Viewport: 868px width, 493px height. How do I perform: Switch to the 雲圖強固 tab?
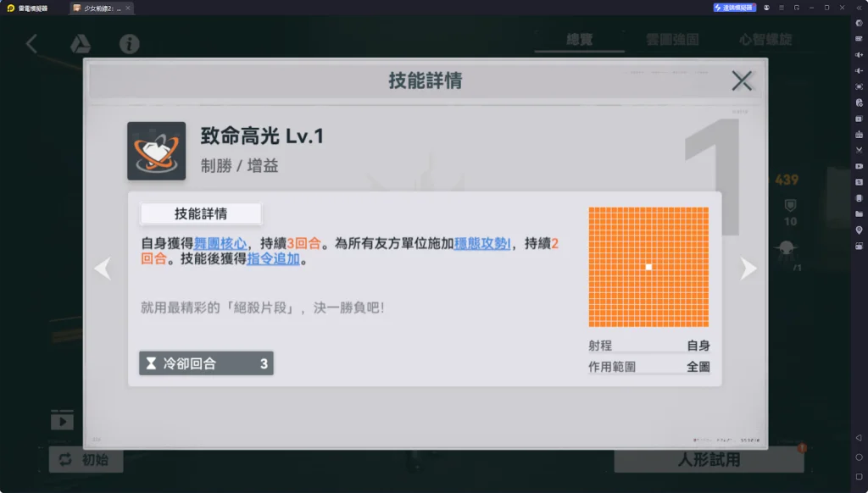(672, 40)
